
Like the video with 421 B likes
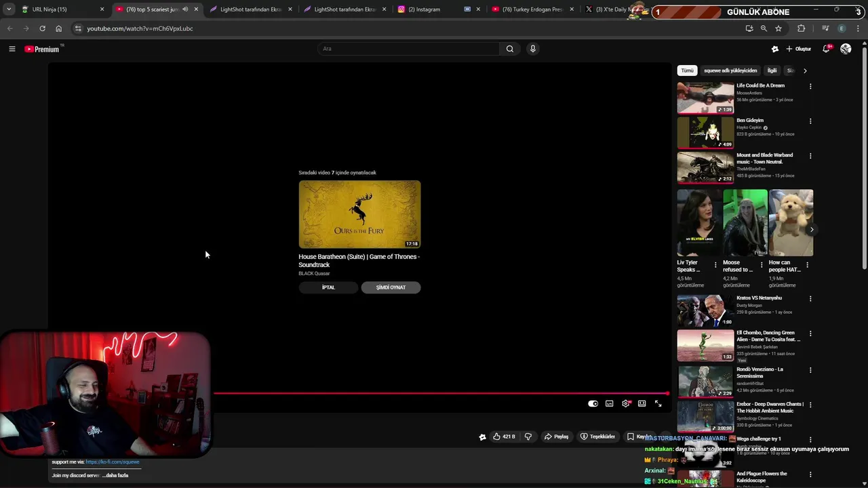(x=504, y=436)
